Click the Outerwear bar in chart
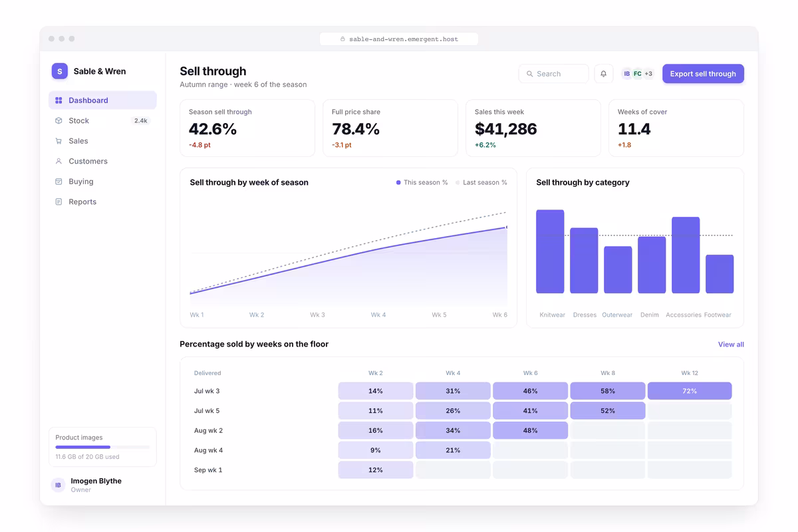This screenshot has width=798, height=532. tap(618, 270)
